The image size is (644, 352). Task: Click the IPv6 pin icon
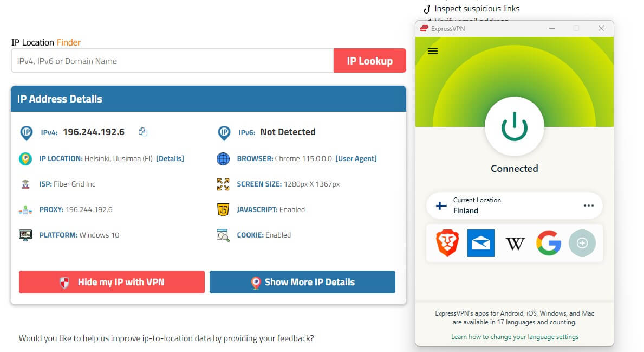[224, 133]
